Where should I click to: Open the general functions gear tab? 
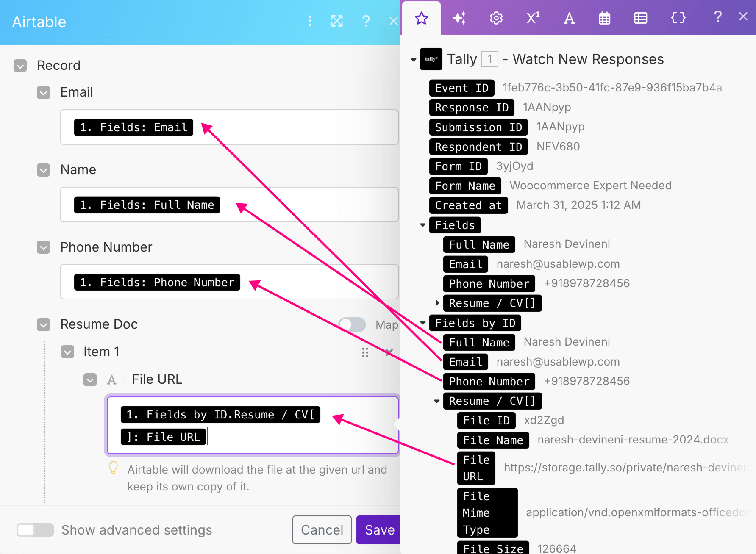tap(496, 18)
